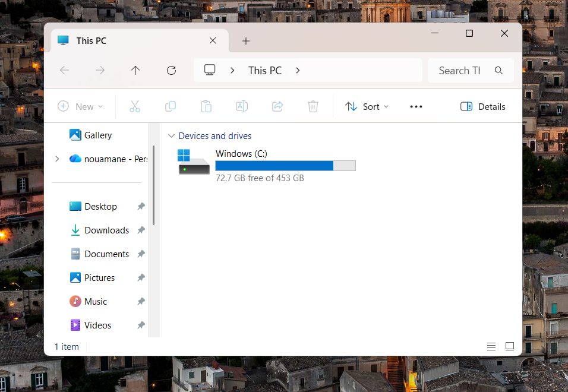Image resolution: width=568 pixels, height=392 pixels.
Task: Click the Copy icon in toolbar
Action: point(171,106)
